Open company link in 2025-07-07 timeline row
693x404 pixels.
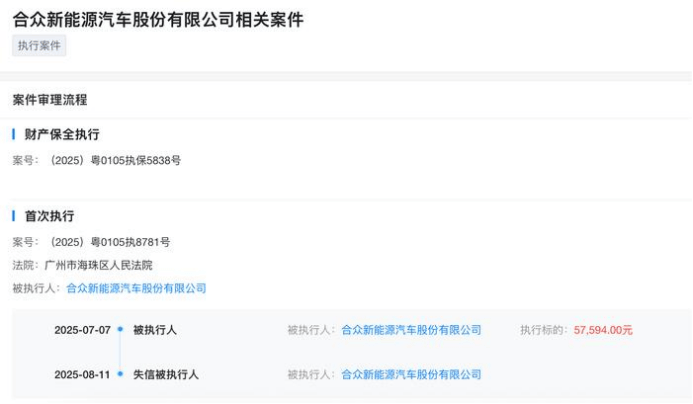[x=411, y=330]
